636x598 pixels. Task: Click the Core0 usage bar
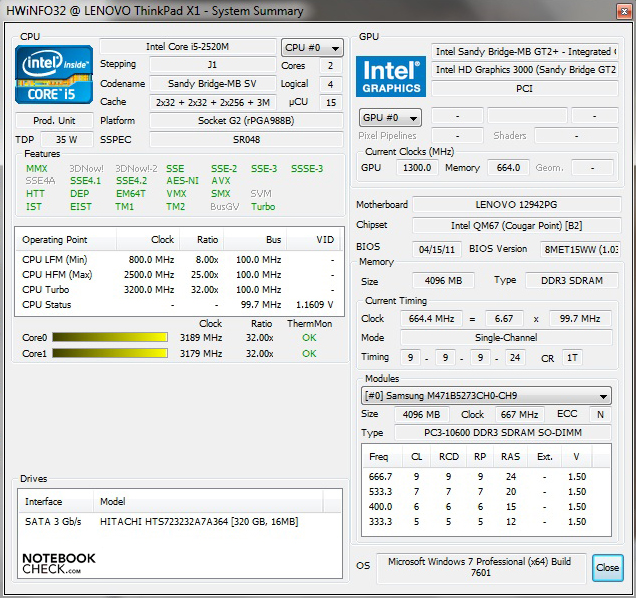(110, 337)
